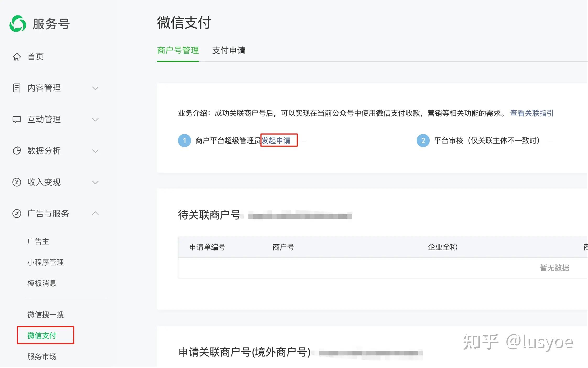Click the step 2 circle icon
The width and height of the screenshot is (588, 368).
[x=423, y=141]
